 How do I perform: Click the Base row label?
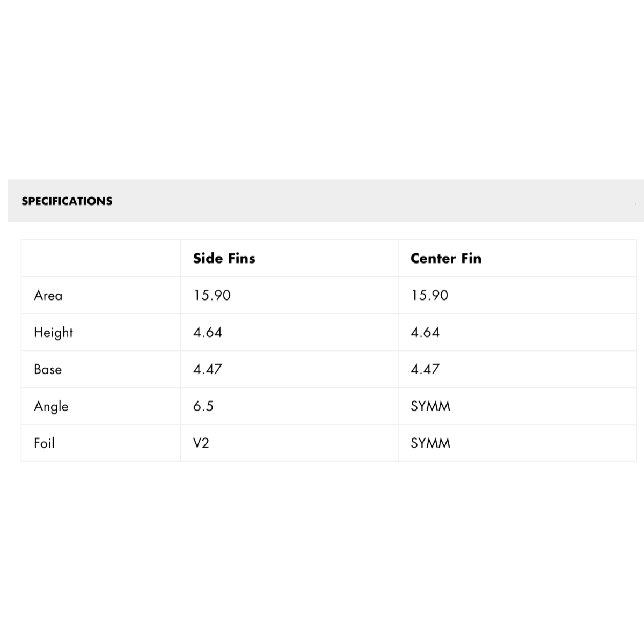click(48, 369)
